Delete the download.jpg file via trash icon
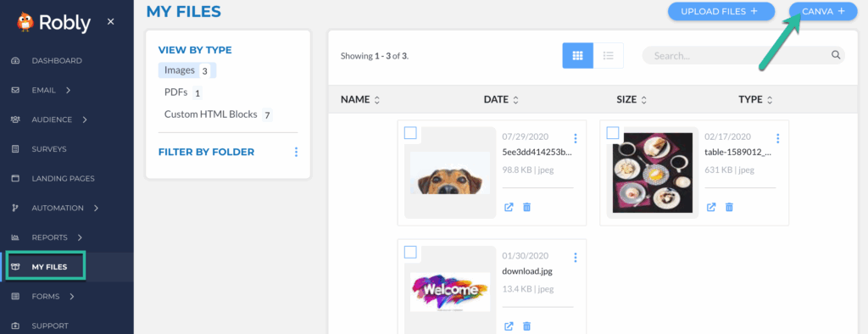Screen dimensions: 868x334 [x=527, y=326]
